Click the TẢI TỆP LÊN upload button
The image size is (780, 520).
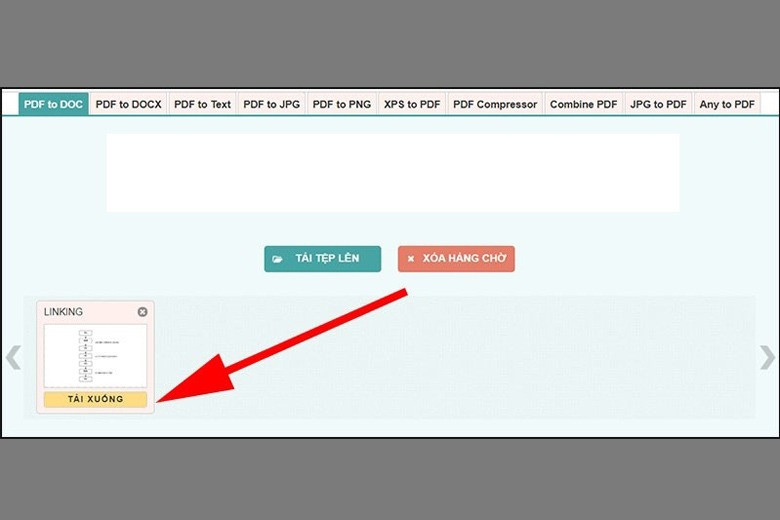click(x=322, y=259)
